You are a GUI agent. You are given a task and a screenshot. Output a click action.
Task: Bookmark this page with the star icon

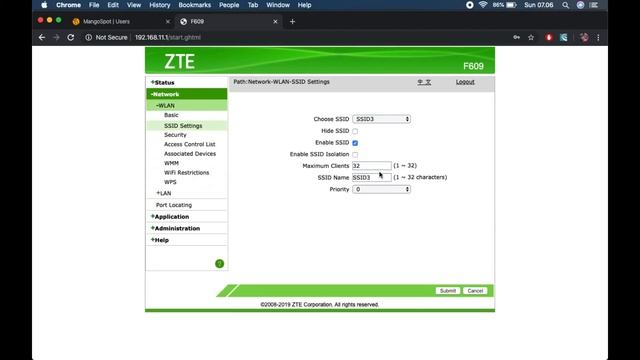531,37
